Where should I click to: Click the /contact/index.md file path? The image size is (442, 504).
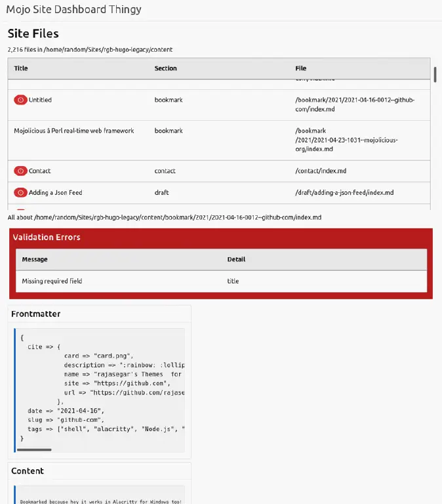(321, 171)
